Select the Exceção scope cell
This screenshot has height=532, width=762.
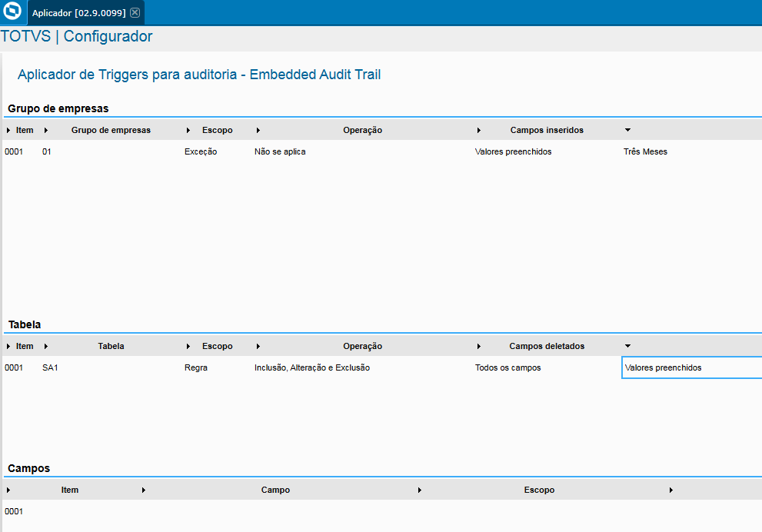[x=201, y=151]
